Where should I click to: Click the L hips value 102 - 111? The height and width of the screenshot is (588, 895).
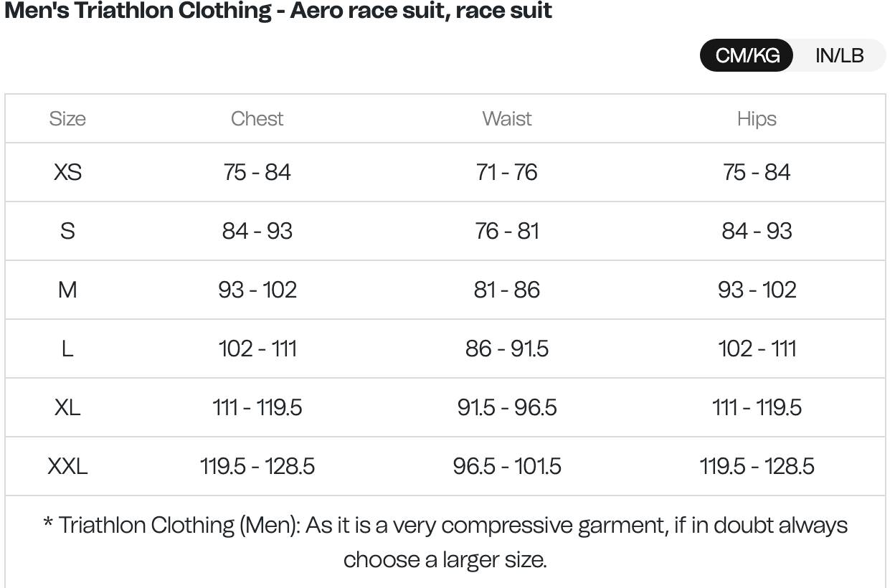[757, 348]
